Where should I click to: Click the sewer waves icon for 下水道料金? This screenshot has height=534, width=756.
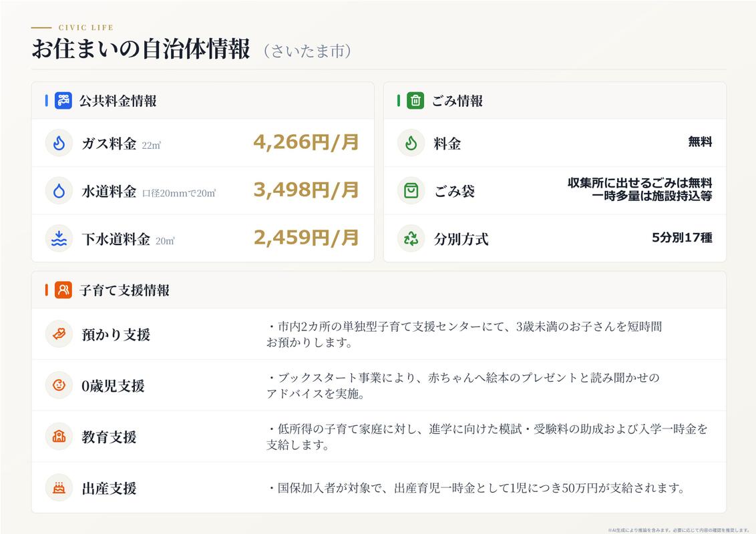pyautogui.click(x=59, y=238)
